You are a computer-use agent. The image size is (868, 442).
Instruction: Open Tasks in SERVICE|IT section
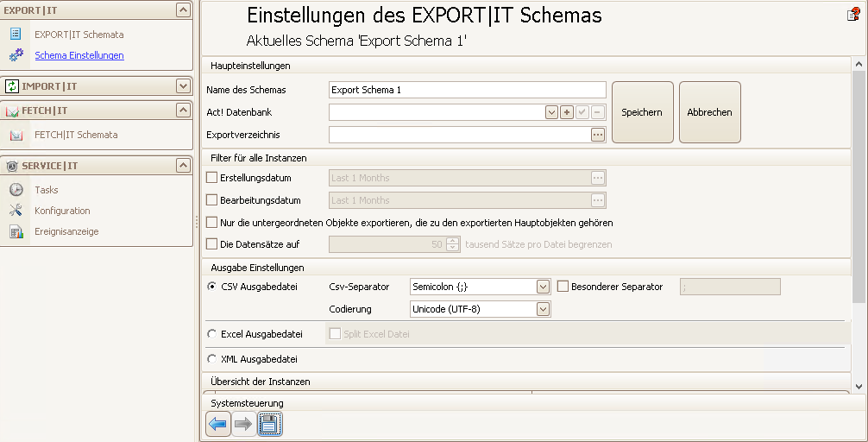coord(46,190)
